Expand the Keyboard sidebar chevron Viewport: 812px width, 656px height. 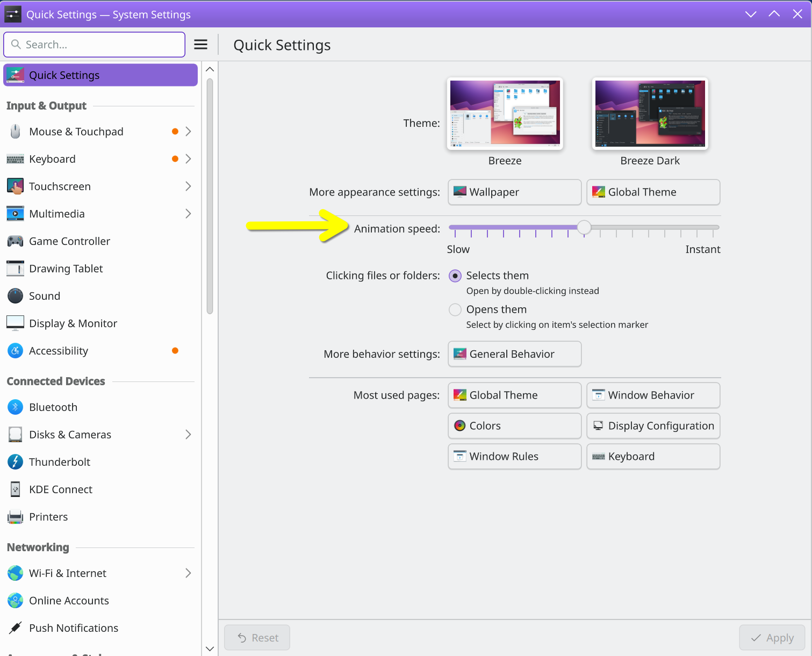coord(188,159)
